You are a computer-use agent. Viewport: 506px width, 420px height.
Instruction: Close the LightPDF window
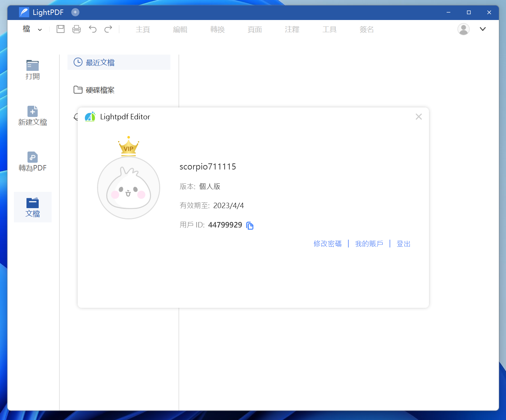click(489, 12)
